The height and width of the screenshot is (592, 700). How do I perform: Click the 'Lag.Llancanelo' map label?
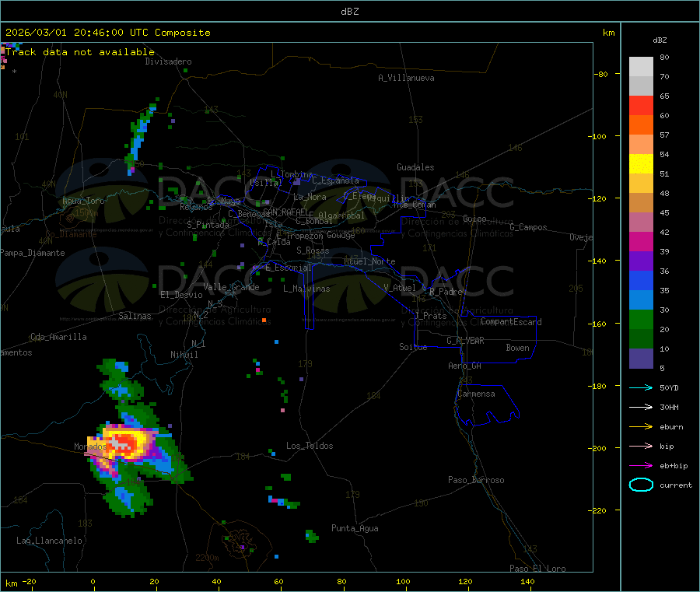tap(49, 541)
